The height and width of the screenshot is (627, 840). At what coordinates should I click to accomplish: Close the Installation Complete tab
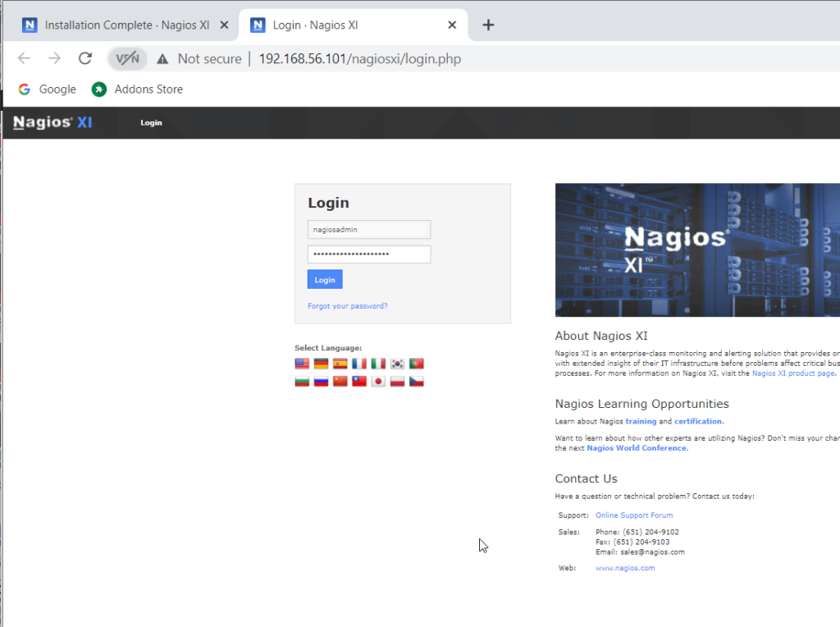(x=225, y=25)
